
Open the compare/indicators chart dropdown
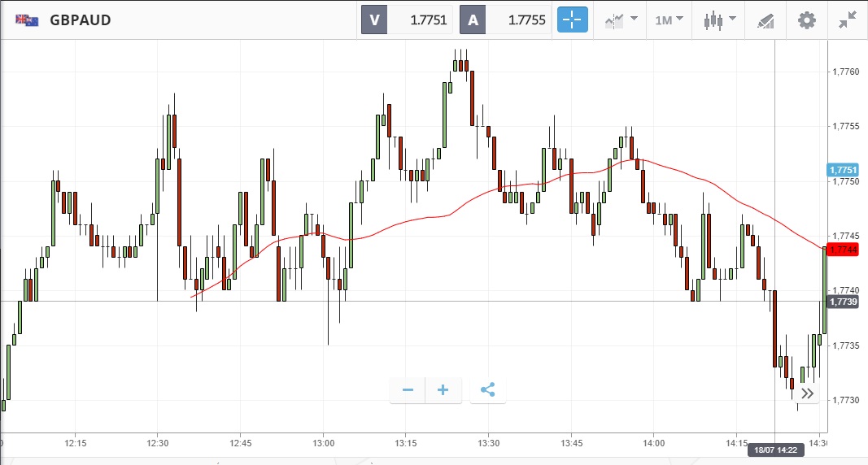point(621,20)
